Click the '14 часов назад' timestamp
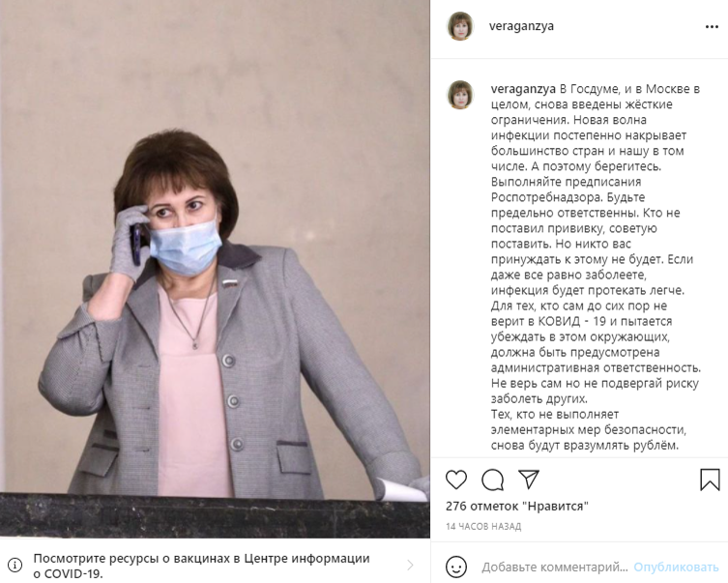This screenshot has width=728, height=583. pyautogui.click(x=483, y=526)
